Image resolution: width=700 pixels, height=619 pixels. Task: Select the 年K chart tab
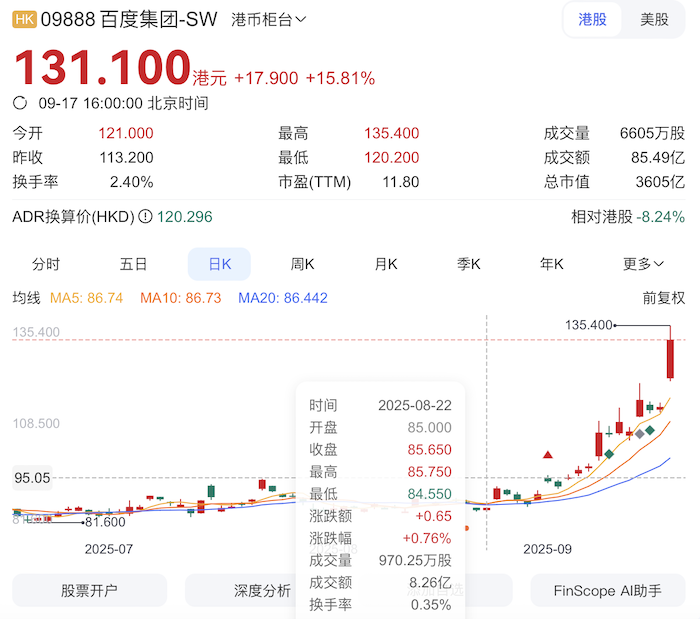552,264
